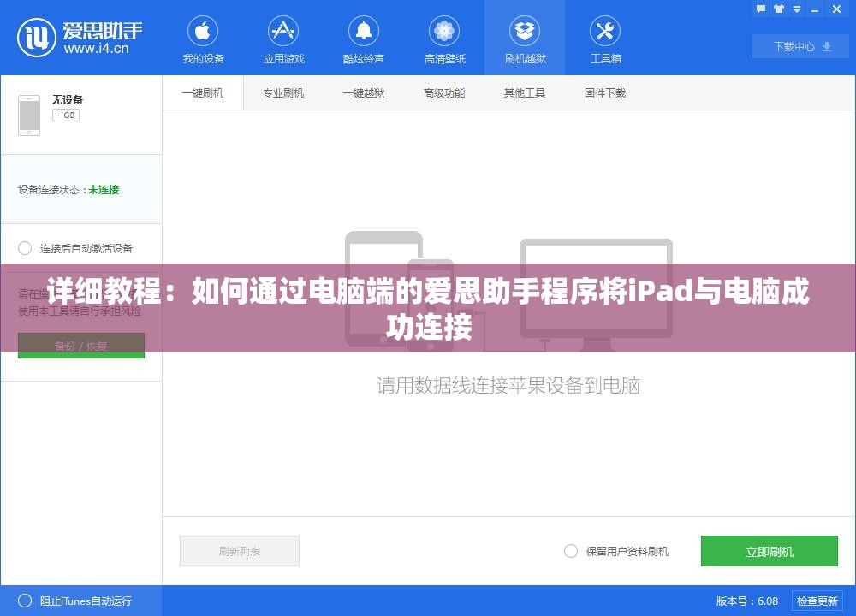The image size is (856, 616).
Task: Open 应用游戏 apps and games section
Action: (x=283, y=40)
